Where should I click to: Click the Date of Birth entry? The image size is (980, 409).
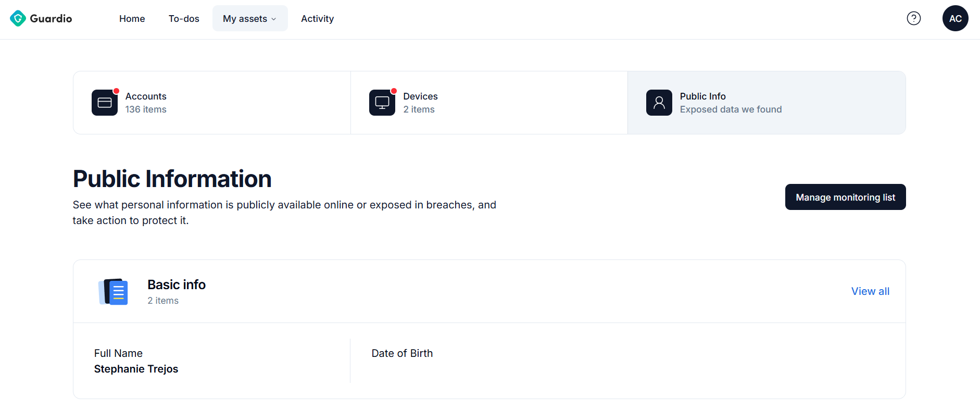point(402,353)
